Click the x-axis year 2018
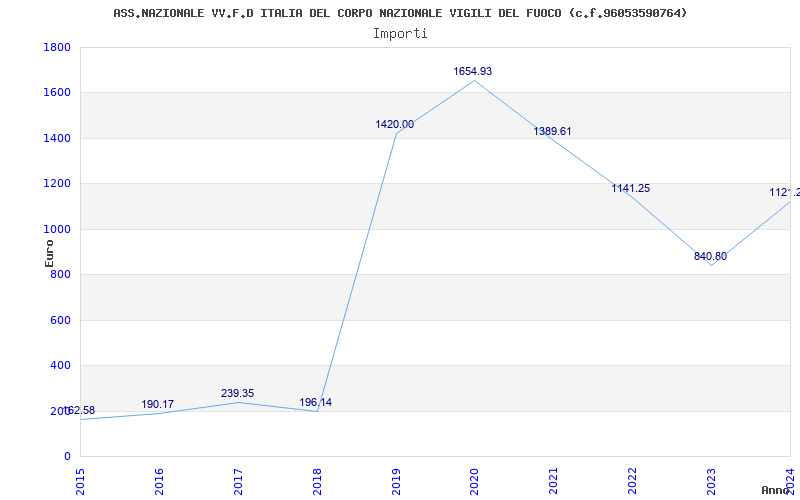The width and height of the screenshot is (800, 500). (x=317, y=482)
